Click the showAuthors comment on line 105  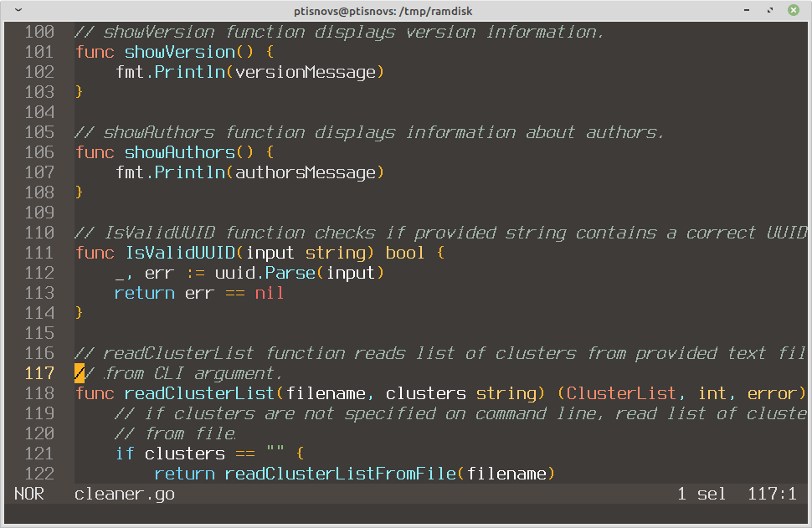(x=369, y=132)
